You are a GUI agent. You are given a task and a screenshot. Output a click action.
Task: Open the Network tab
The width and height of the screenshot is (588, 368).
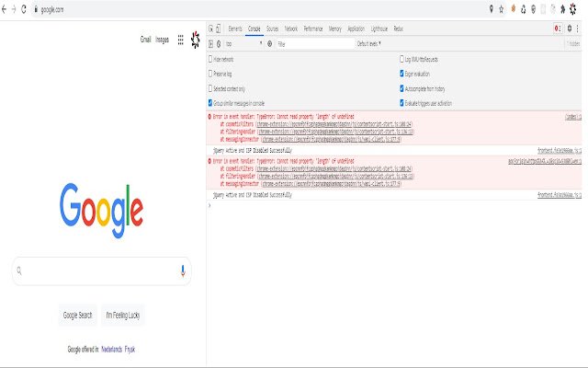291,29
